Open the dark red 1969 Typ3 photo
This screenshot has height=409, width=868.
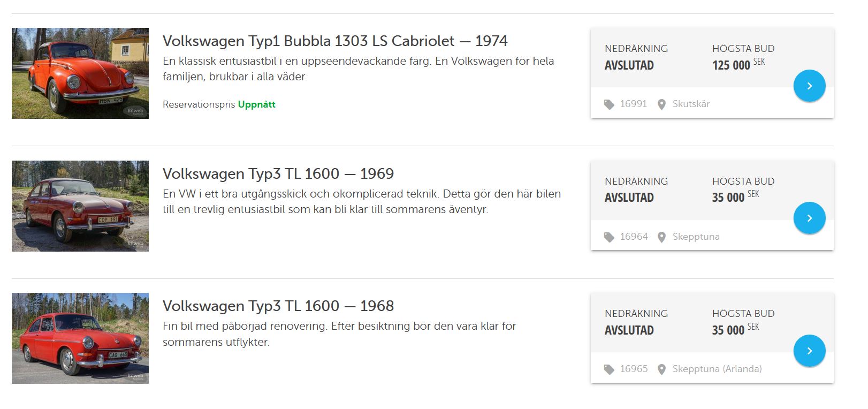click(80, 206)
